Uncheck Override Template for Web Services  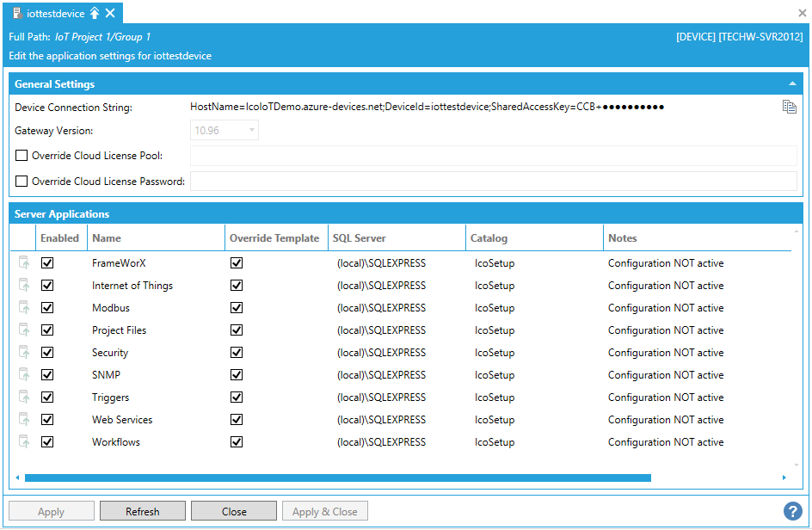click(x=237, y=420)
